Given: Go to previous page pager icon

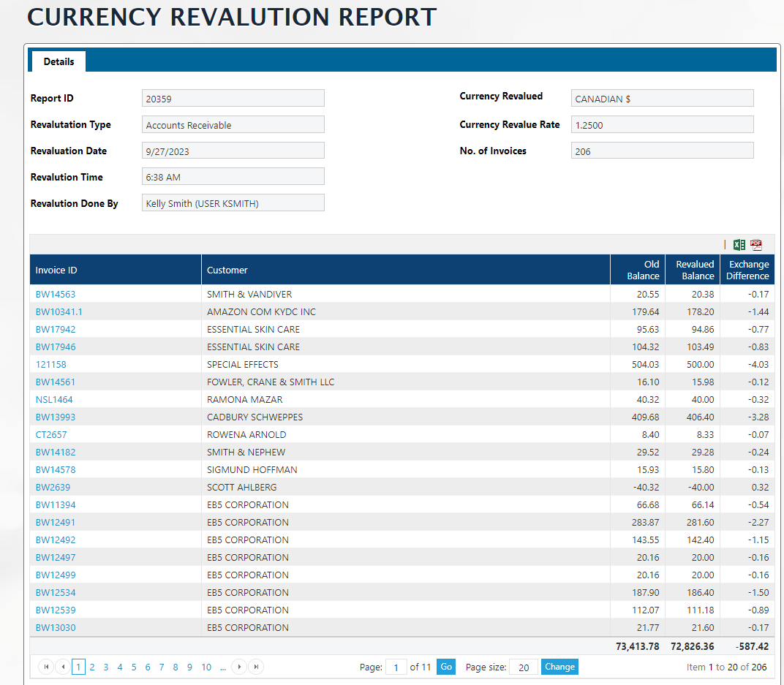Looking at the screenshot, I should click(x=63, y=667).
